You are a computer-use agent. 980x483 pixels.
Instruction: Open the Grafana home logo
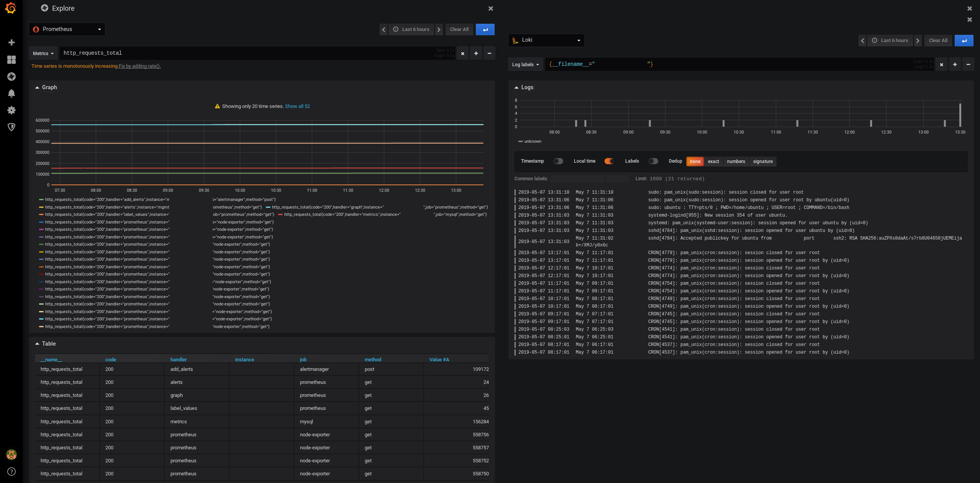pyautogui.click(x=11, y=8)
